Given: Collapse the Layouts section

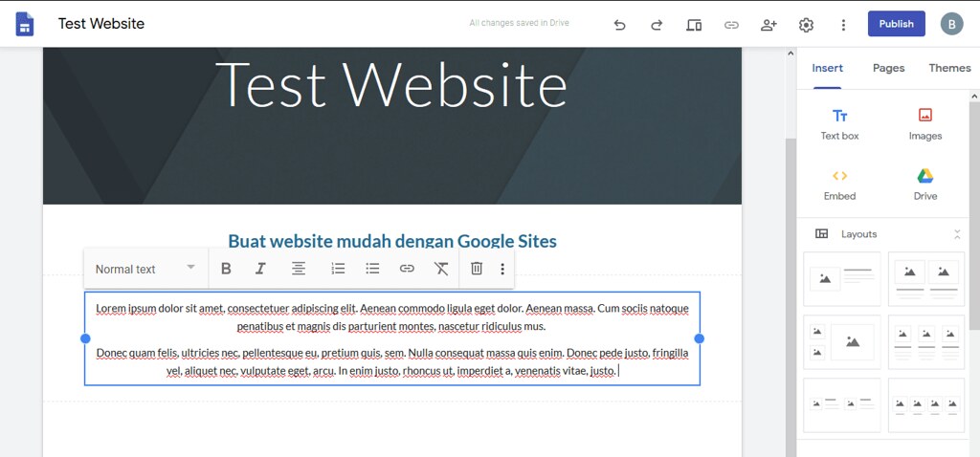Looking at the screenshot, I should (957, 234).
